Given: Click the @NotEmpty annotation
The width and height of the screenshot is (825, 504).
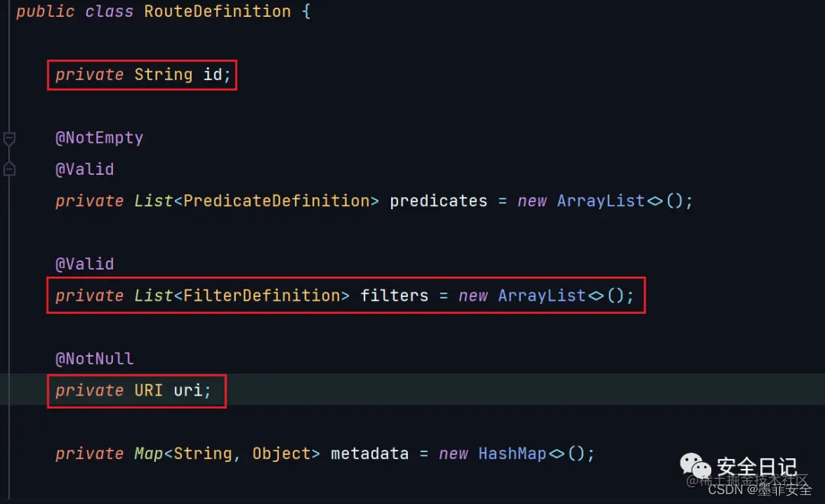Looking at the screenshot, I should 99,138.
